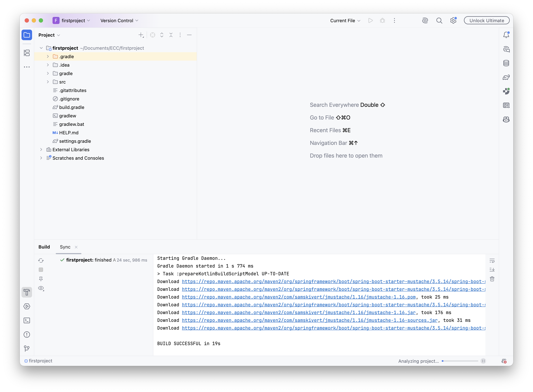Open the jmustache-1.16.pom download link
This screenshot has width=533, height=392.
(299, 297)
